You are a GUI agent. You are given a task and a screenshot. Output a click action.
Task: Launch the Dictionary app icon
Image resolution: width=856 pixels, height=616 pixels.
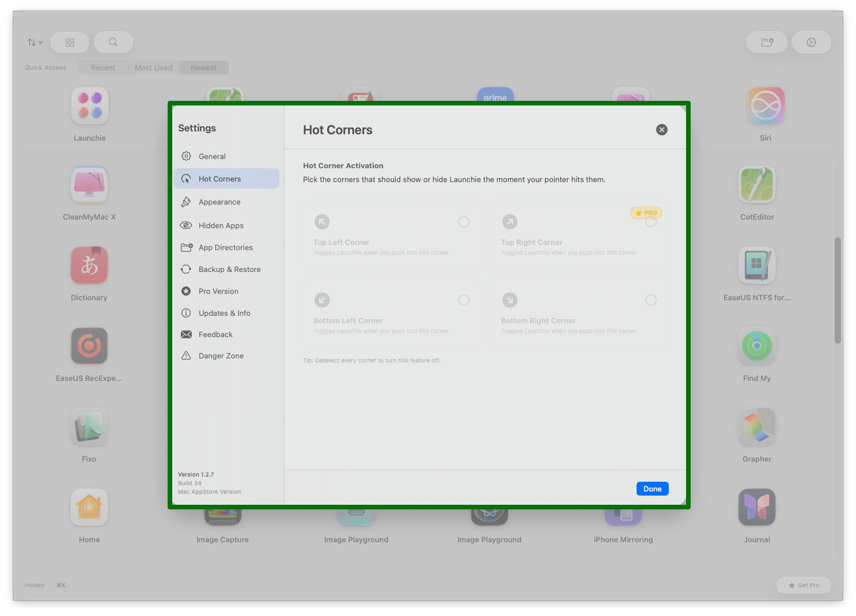tap(89, 266)
